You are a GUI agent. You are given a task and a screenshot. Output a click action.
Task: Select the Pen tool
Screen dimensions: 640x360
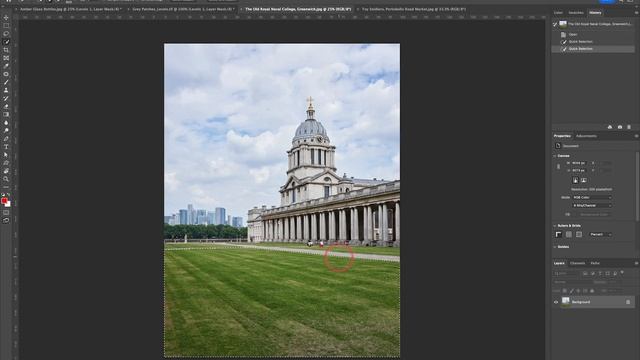click(6, 139)
